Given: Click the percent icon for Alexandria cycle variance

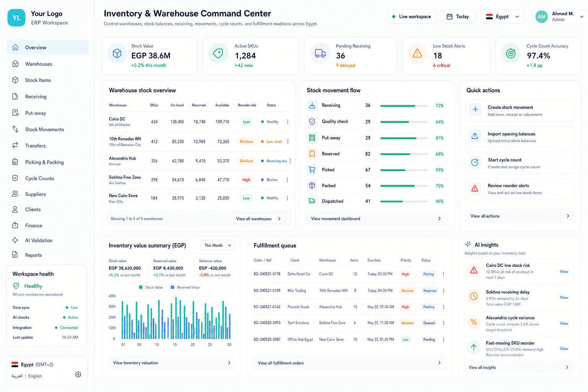Looking at the screenshot, I should click(x=474, y=322).
